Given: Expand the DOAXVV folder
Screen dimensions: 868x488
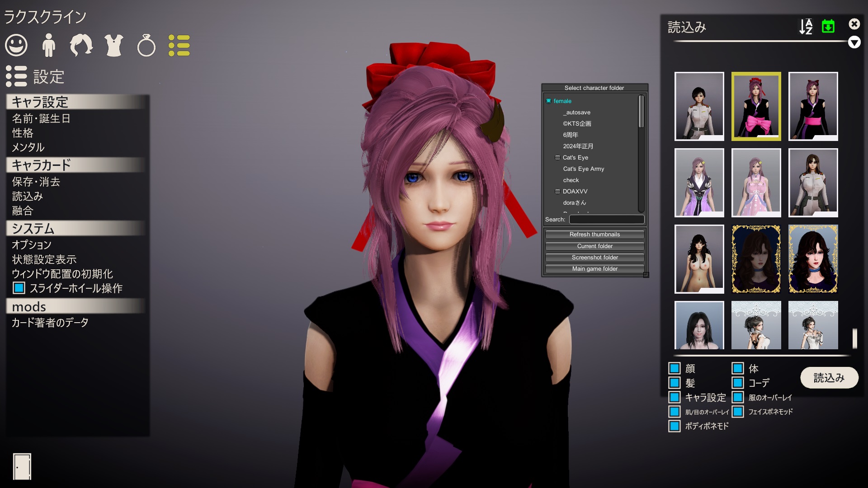Looking at the screenshot, I should pos(557,191).
